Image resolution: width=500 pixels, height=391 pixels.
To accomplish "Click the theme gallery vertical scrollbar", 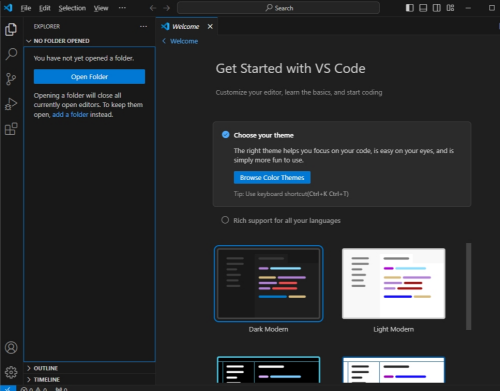I will pos(468,286).
